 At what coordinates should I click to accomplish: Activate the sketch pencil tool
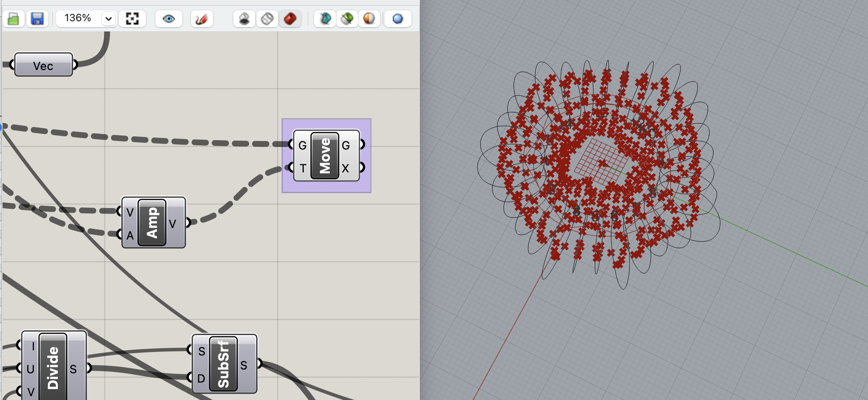pos(202,19)
